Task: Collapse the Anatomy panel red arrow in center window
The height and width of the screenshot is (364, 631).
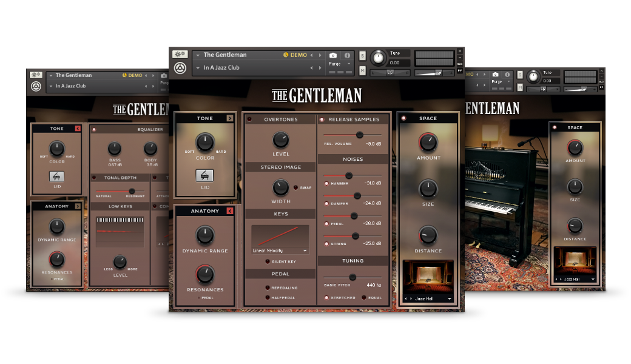Action: click(230, 211)
